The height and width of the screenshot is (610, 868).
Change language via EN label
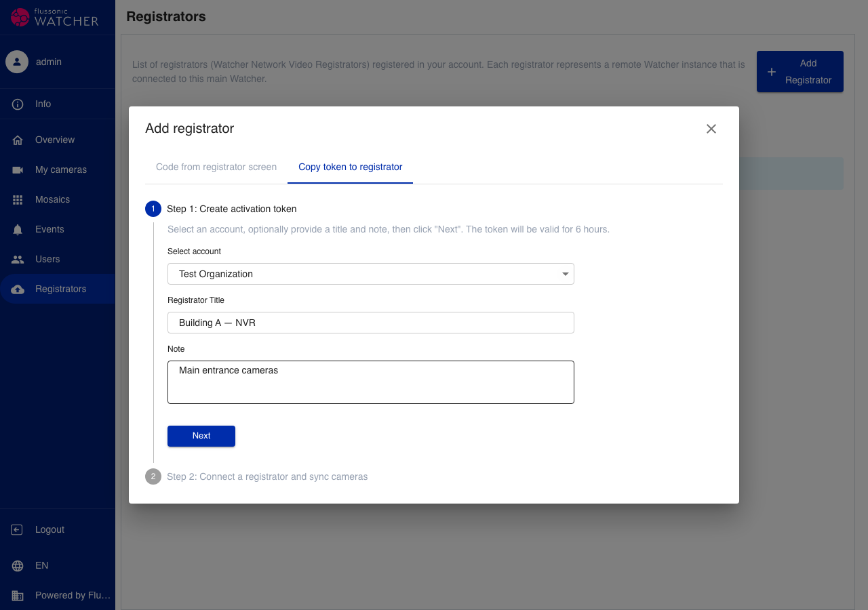click(42, 566)
